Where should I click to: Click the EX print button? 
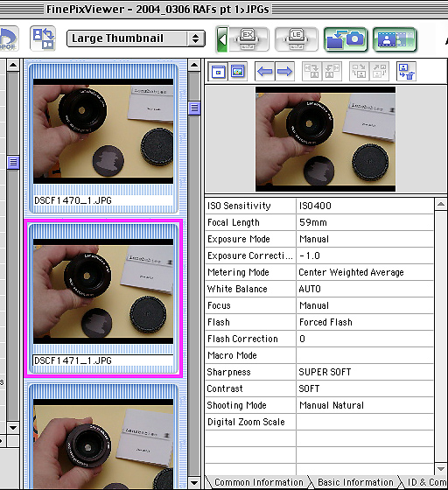pyautogui.click(x=248, y=39)
